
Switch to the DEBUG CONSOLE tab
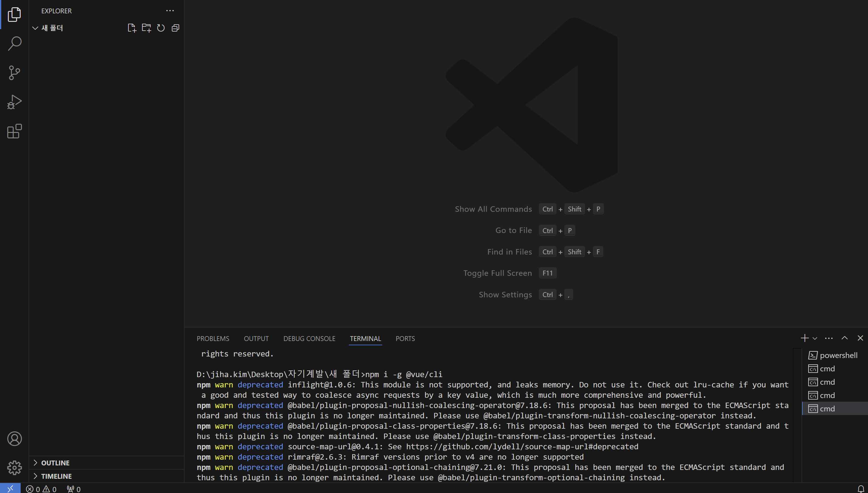(309, 338)
